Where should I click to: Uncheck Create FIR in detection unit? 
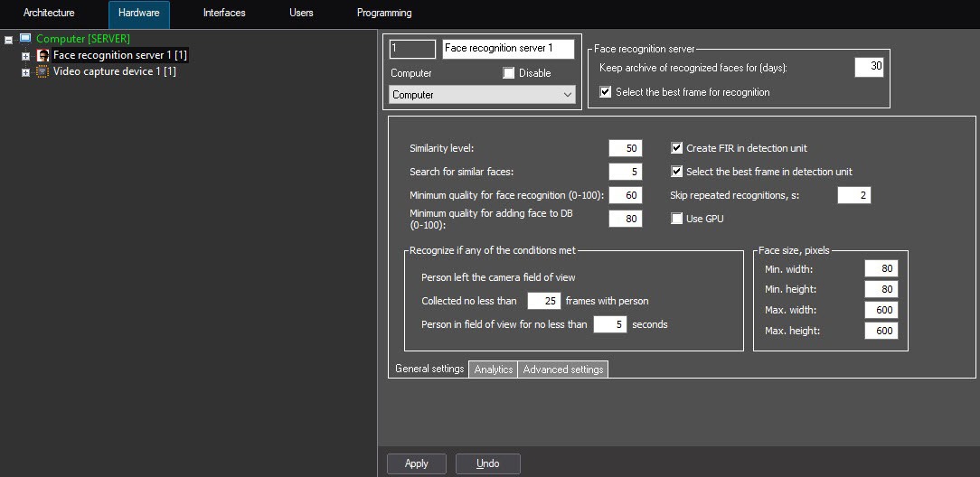coord(677,148)
